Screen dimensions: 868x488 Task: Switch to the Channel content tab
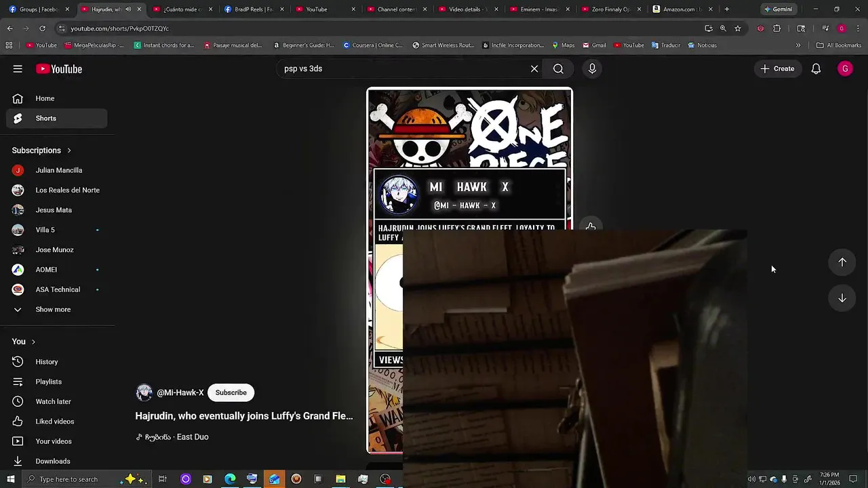pos(396,9)
